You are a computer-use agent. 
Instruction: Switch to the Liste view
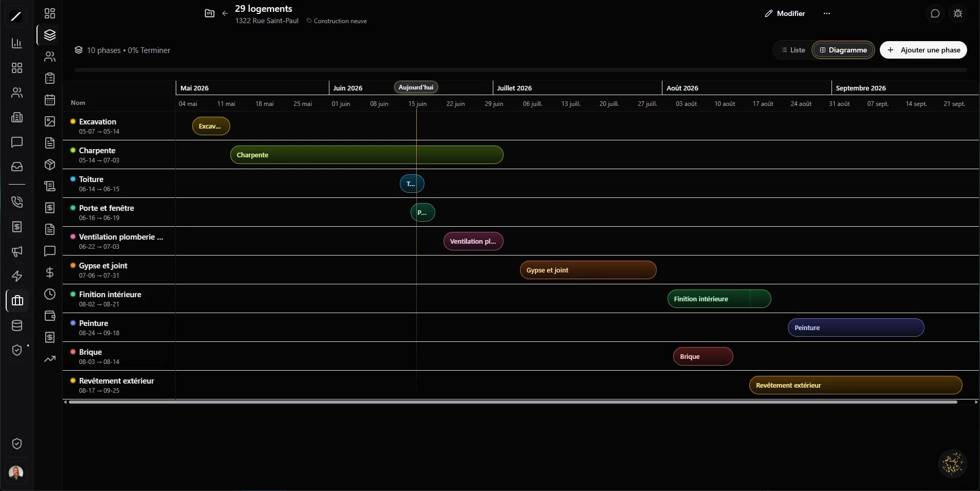point(793,50)
